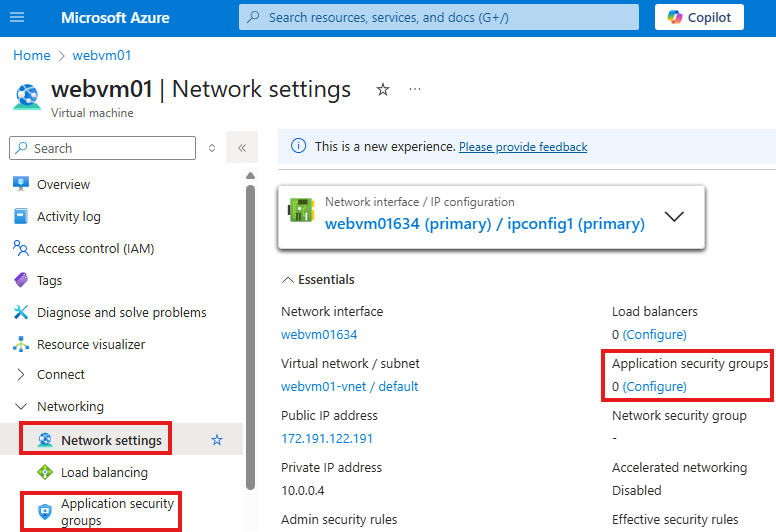
Task: Click the magnifier icon in global search
Action: pyautogui.click(x=253, y=17)
